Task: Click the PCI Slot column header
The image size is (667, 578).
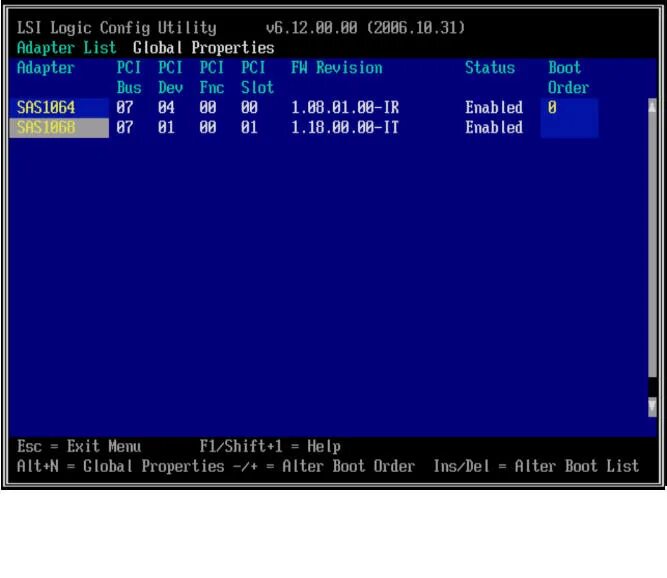Action: click(257, 77)
